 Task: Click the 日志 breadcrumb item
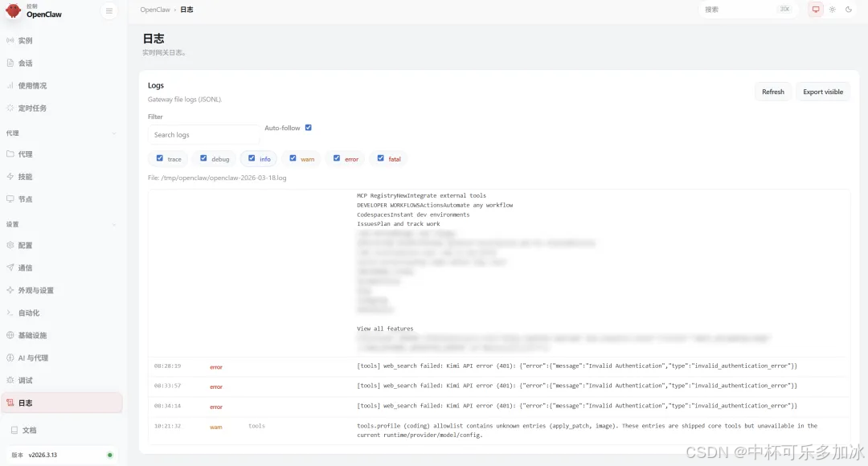point(186,10)
